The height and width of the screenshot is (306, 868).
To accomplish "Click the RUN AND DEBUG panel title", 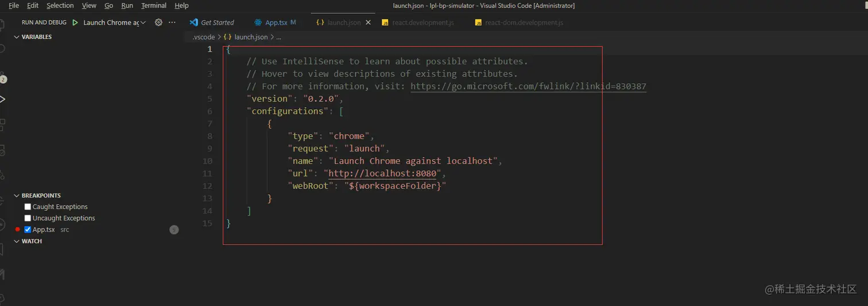I will click(44, 22).
